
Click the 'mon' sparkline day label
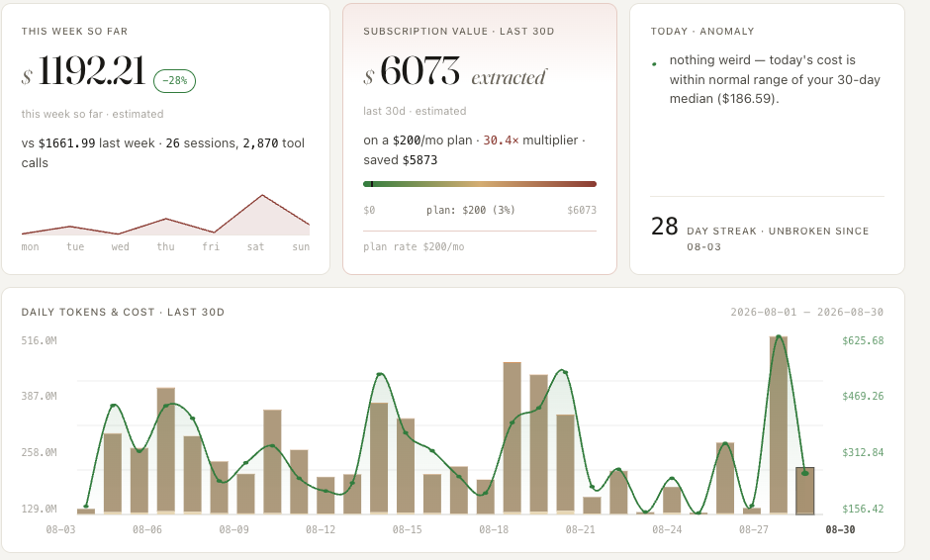point(31,246)
